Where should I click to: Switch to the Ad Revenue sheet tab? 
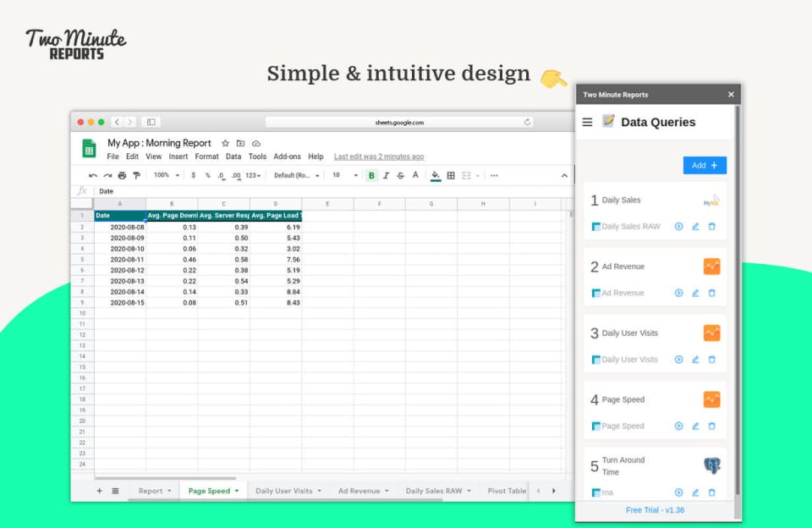tap(359, 491)
